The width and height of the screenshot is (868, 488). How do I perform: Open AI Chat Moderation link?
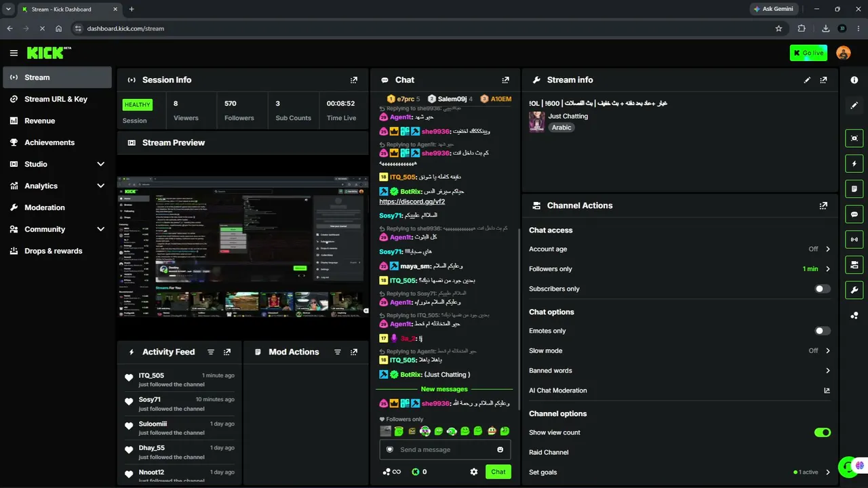coord(827,390)
